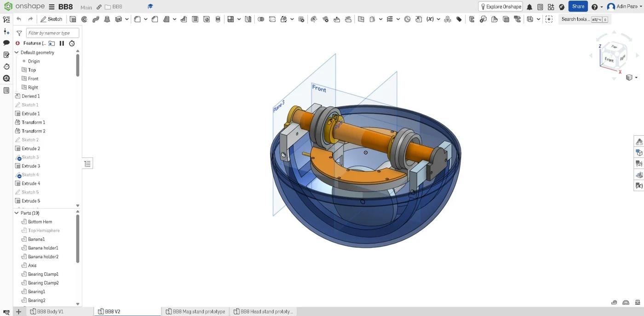Select the Hole tool icon

tap(207, 19)
